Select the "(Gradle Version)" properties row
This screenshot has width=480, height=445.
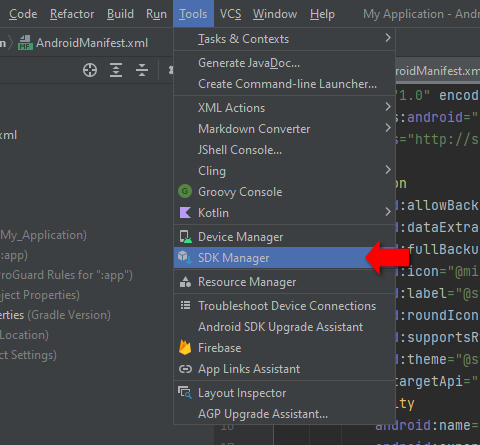click(55, 315)
